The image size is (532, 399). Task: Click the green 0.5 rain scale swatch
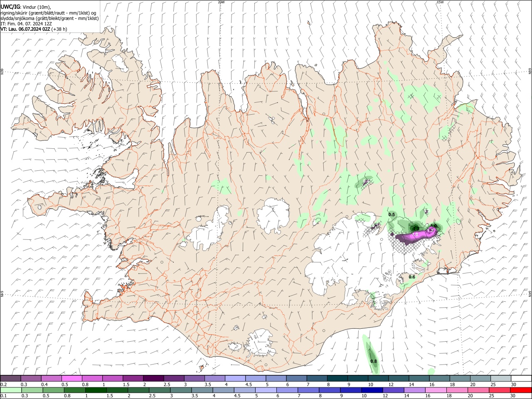click(53, 390)
